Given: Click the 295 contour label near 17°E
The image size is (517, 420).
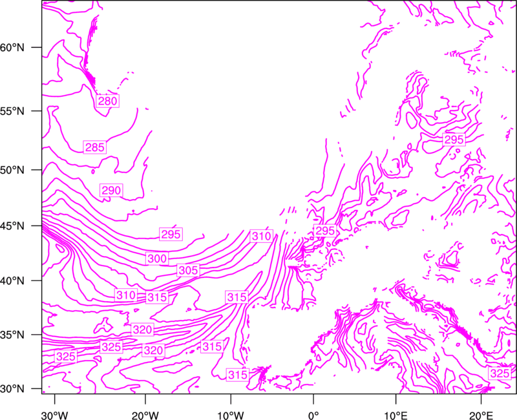Looking at the screenshot, I should tap(454, 140).
